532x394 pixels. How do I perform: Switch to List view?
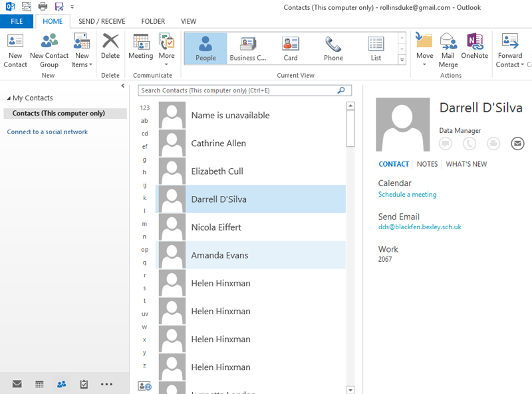click(x=376, y=49)
